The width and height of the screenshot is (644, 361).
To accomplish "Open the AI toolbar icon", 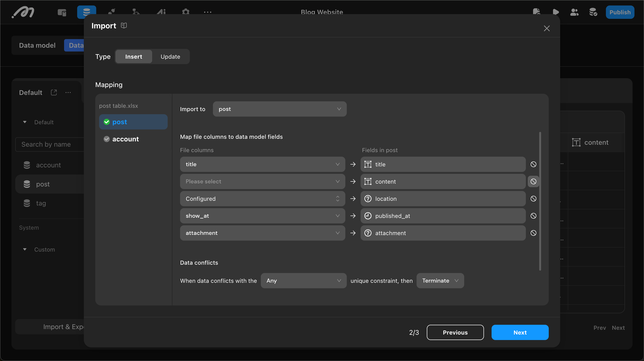I will (161, 12).
